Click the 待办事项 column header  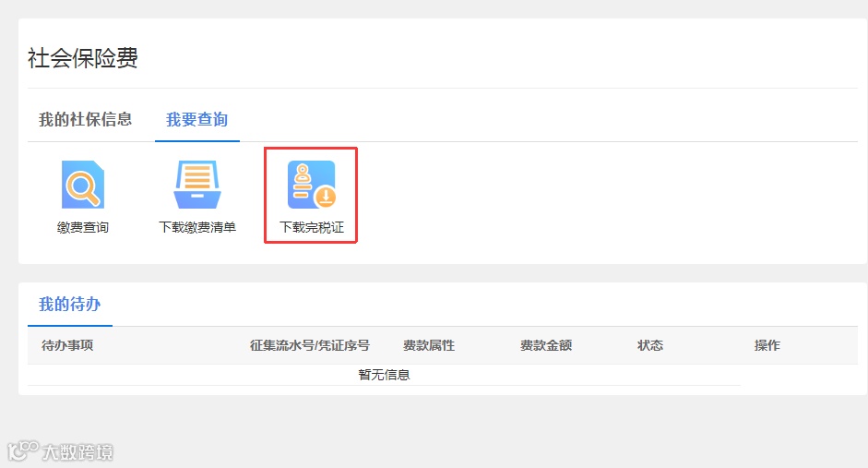point(67,345)
